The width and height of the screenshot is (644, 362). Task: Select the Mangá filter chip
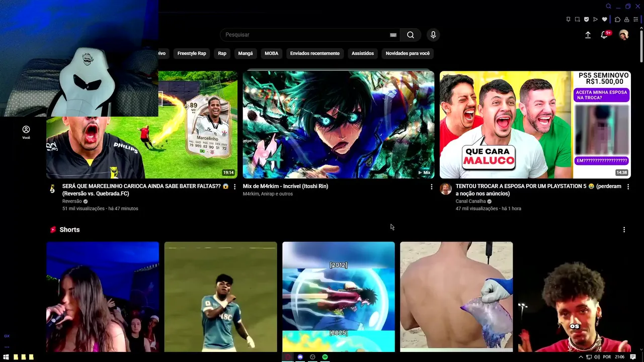pyautogui.click(x=246, y=53)
